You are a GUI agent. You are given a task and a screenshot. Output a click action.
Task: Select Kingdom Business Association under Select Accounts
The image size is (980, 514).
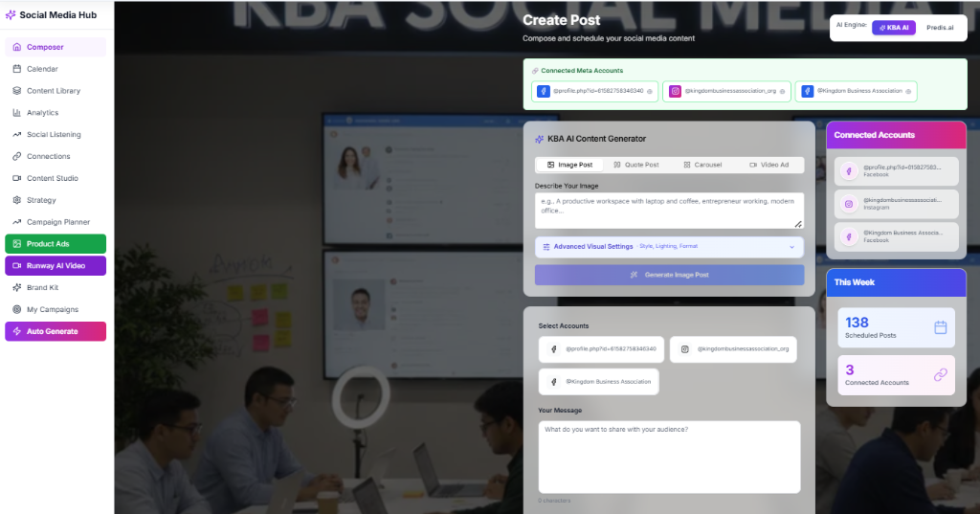pyautogui.click(x=599, y=382)
